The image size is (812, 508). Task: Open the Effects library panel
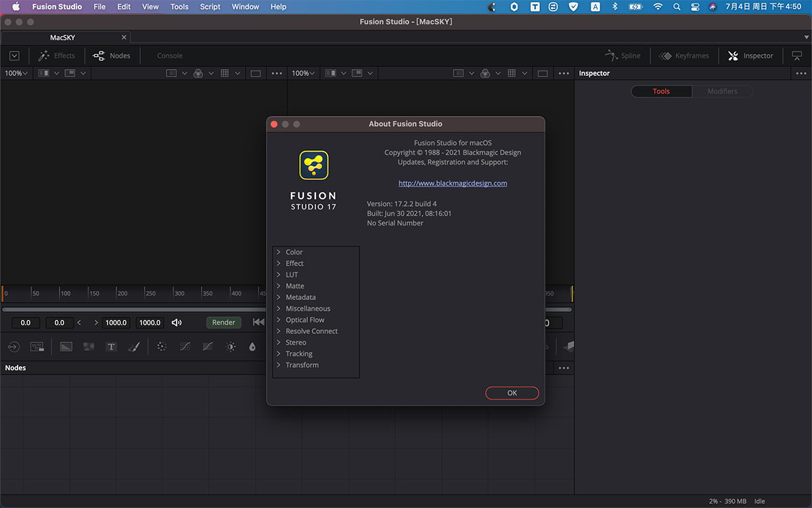pyautogui.click(x=57, y=56)
